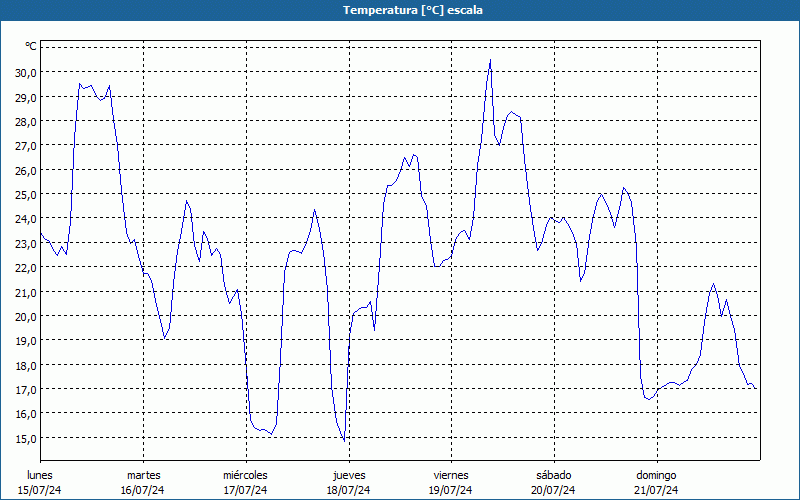Select the 'domingo' day label

(x=657, y=475)
